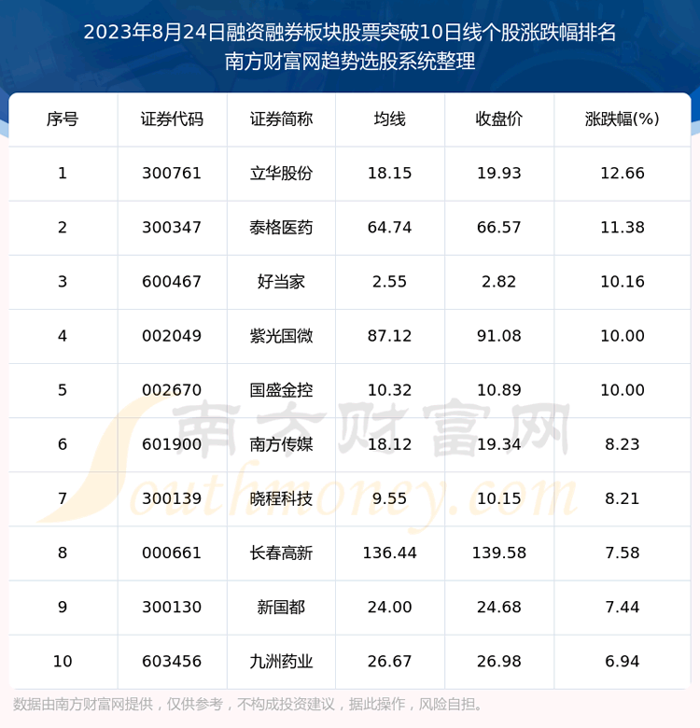Click the row number 10 cell
This screenshot has width=700, height=728.
click(x=63, y=661)
